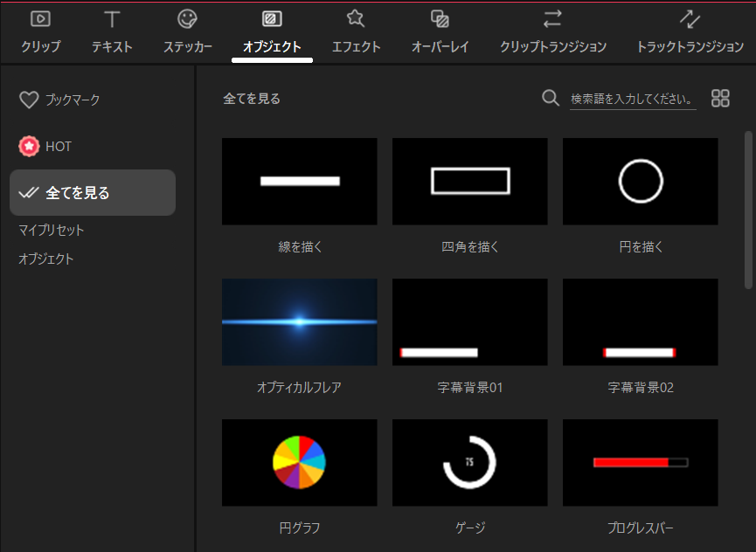Screen dimensions: 756x552
Task: Choose the オプティカルフレア thumbnail
Action: click(x=299, y=321)
